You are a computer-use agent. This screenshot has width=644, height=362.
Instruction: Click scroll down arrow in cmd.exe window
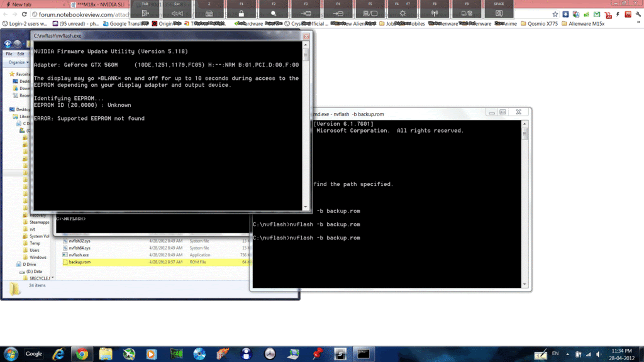(525, 285)
